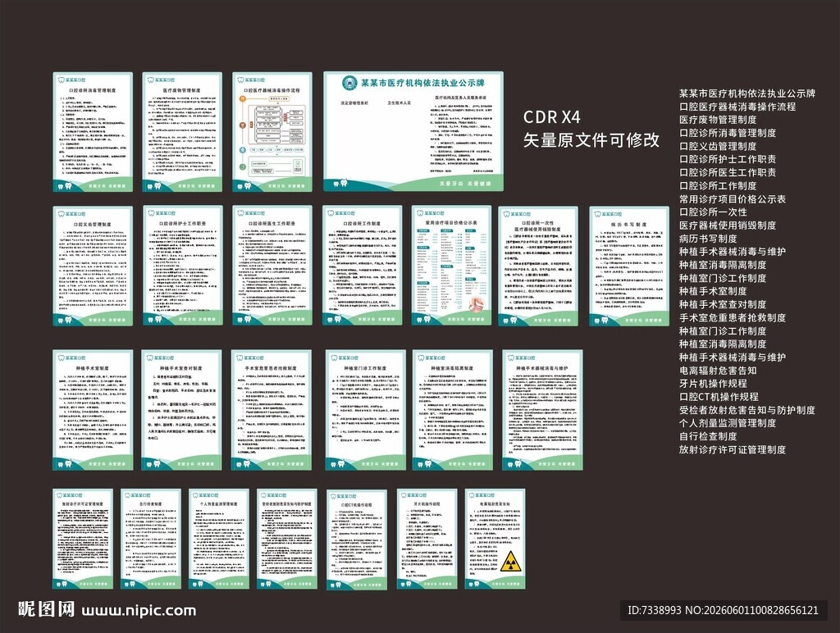Click list entry '常用诊疗项目价格公示表' on right
Screen dimensions: 840x633
click(x=733, y=198)
